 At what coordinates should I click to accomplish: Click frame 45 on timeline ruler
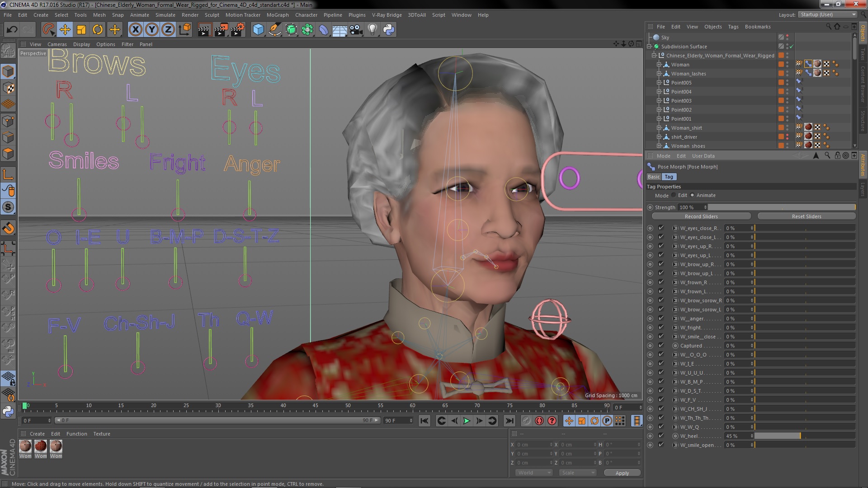pyautogui.click(x=315, y=405)
